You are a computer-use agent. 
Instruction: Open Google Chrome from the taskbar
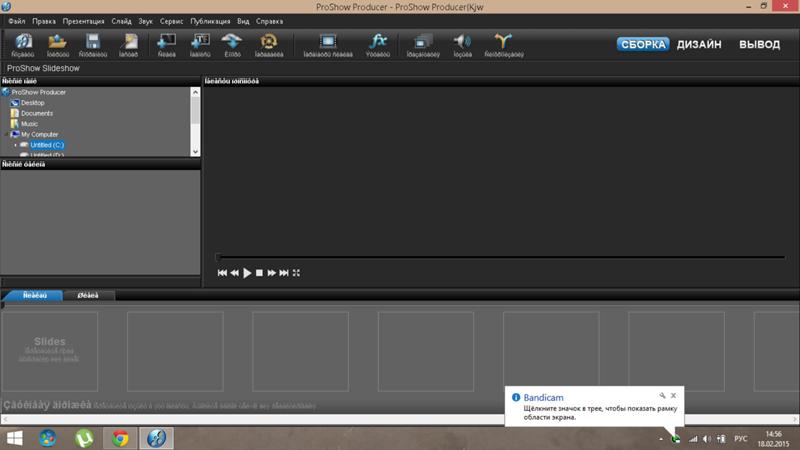[x=120, y=438]
